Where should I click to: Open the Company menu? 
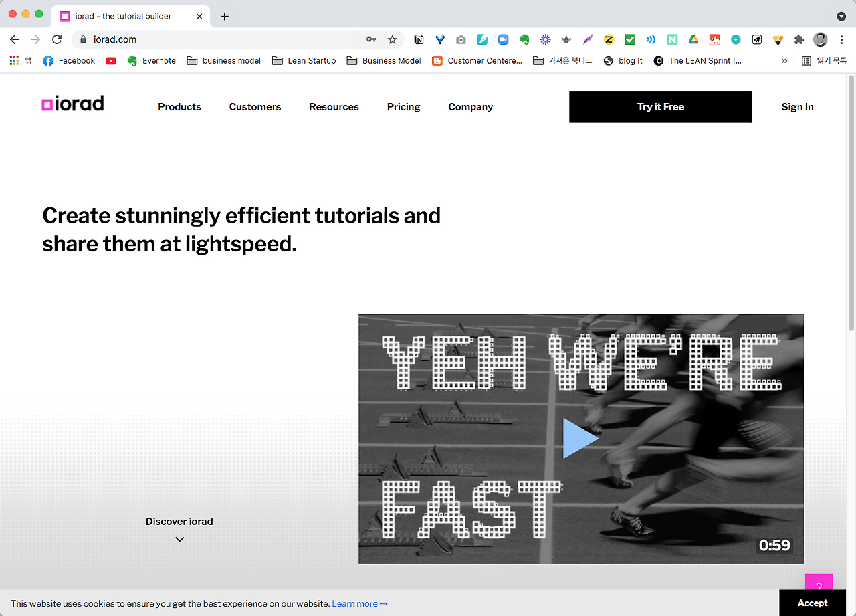pos(470,107)
